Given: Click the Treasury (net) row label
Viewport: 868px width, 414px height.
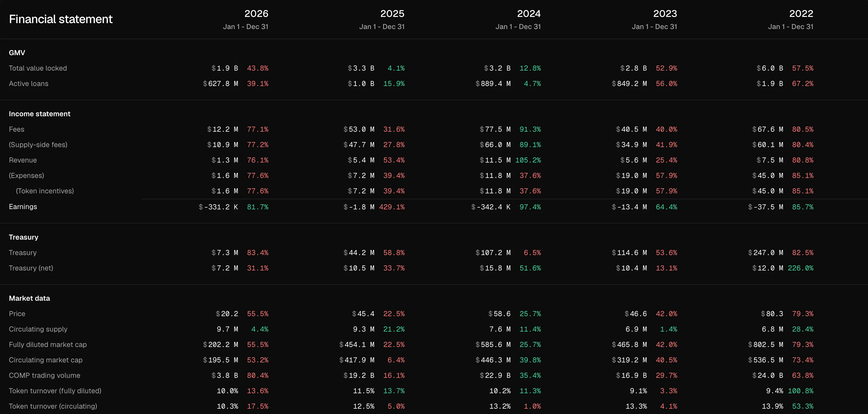Looking at the screenshot, I should (31, 268).
